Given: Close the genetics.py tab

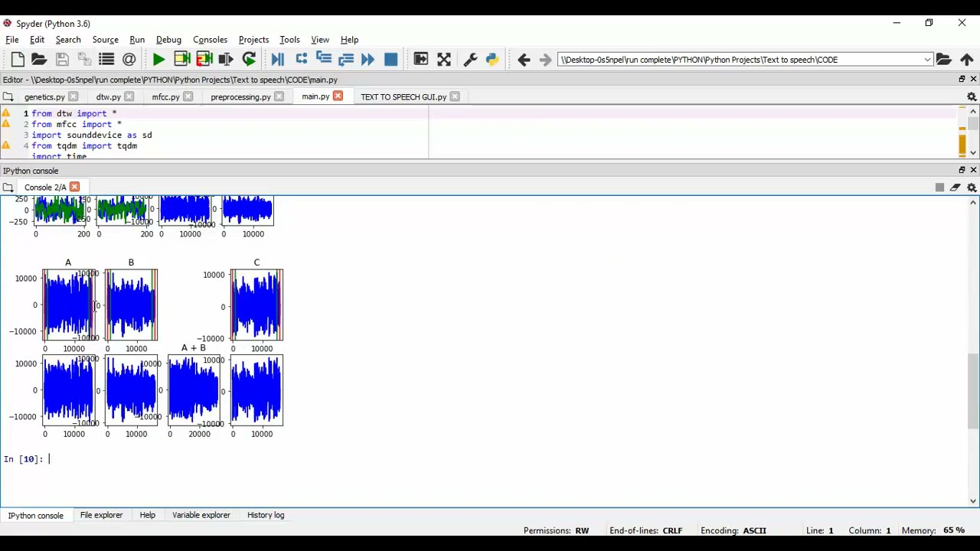Looking at the screenshot, I should tap(73, 96).
